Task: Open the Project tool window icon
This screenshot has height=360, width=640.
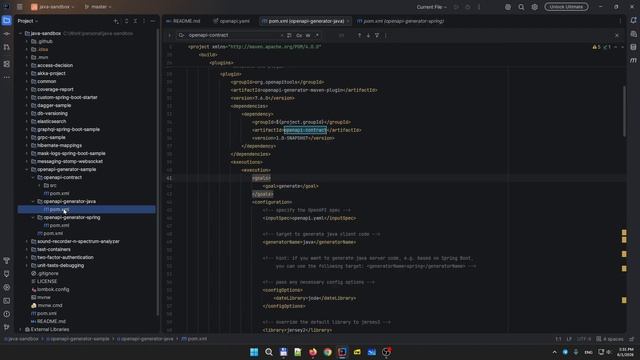Action: (x=7, y=20)
